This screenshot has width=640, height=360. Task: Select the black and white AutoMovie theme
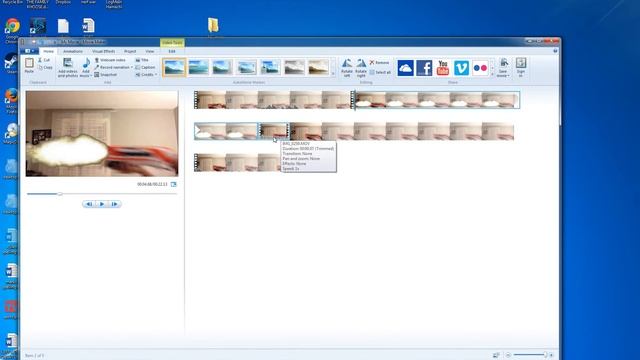point(294,67)
